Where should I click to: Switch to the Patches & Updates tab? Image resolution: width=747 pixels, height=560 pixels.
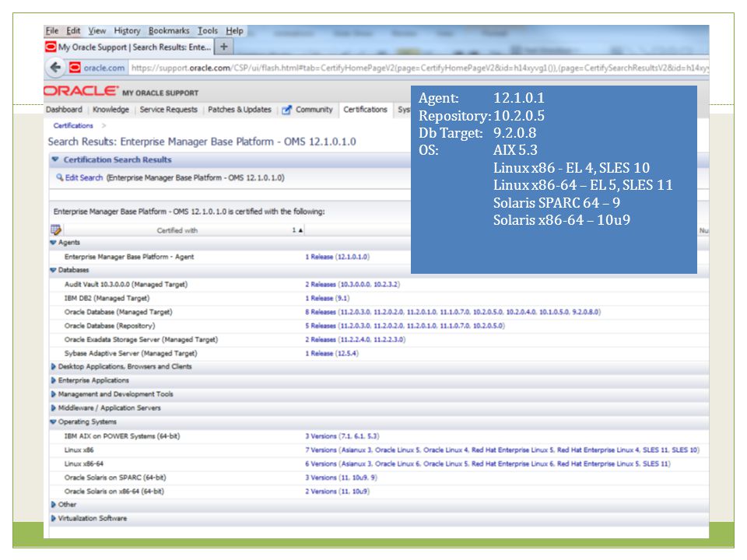tap(239, 110)
